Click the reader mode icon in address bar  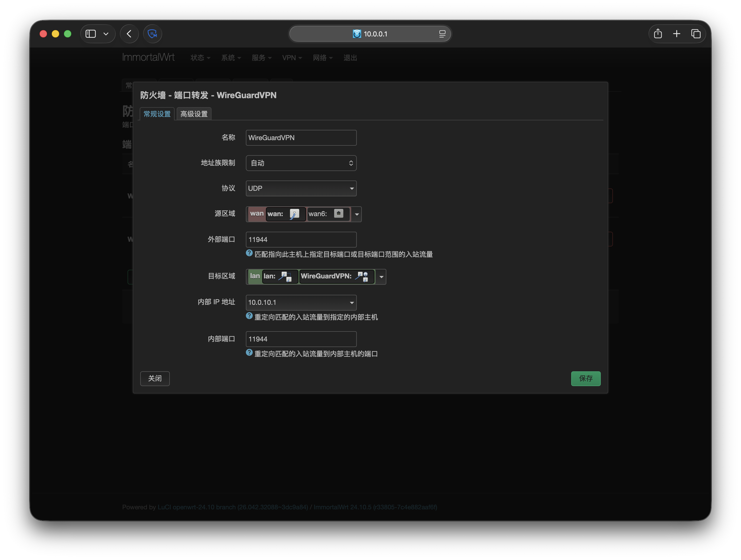tap(442, 34)
